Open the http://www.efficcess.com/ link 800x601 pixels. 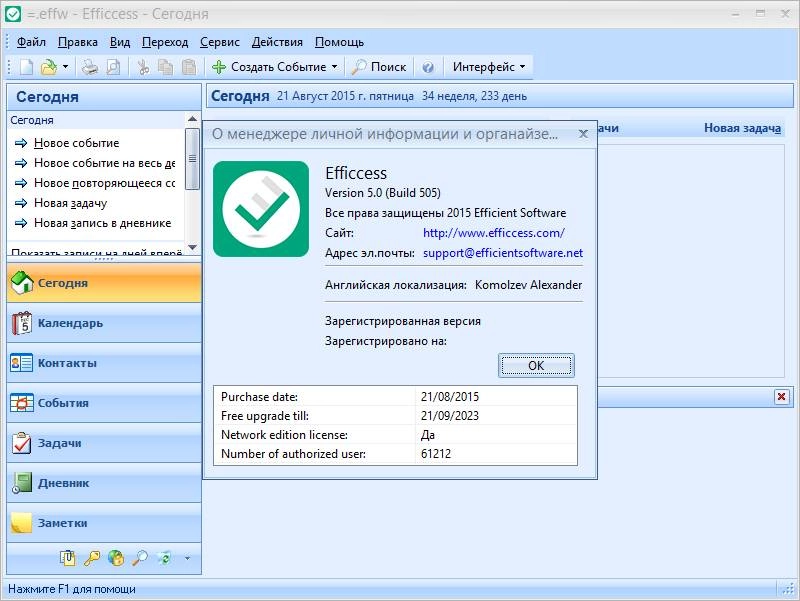click(x=493, y=233)
